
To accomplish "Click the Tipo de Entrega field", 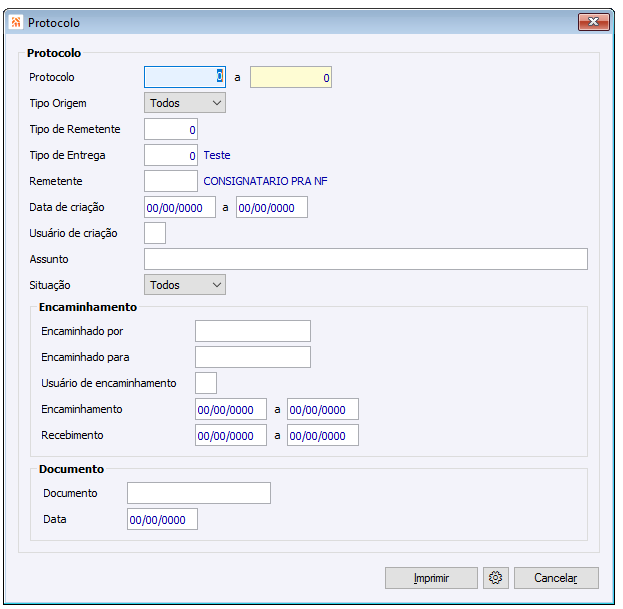I will pyautogui.click(x=171, y=155).
